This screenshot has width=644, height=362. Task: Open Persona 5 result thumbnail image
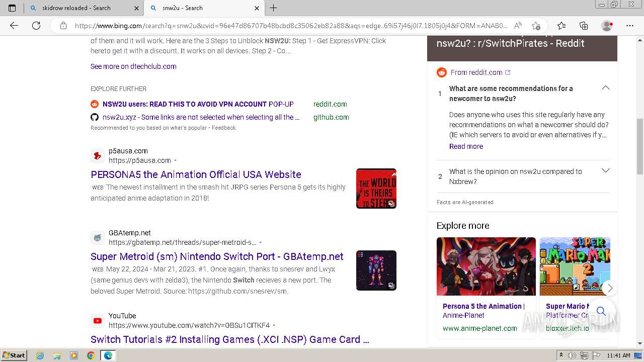tap(376, 189)
